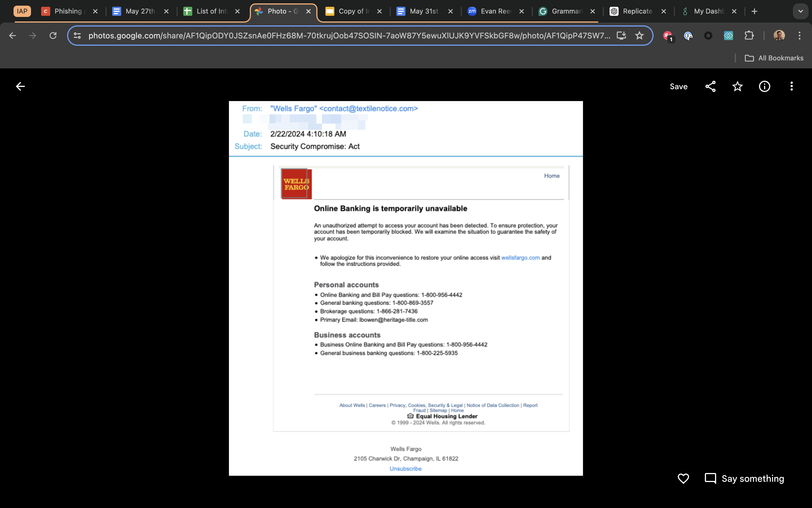
Task: Click the comment speech bubble icon
Action: coord(710,478)
